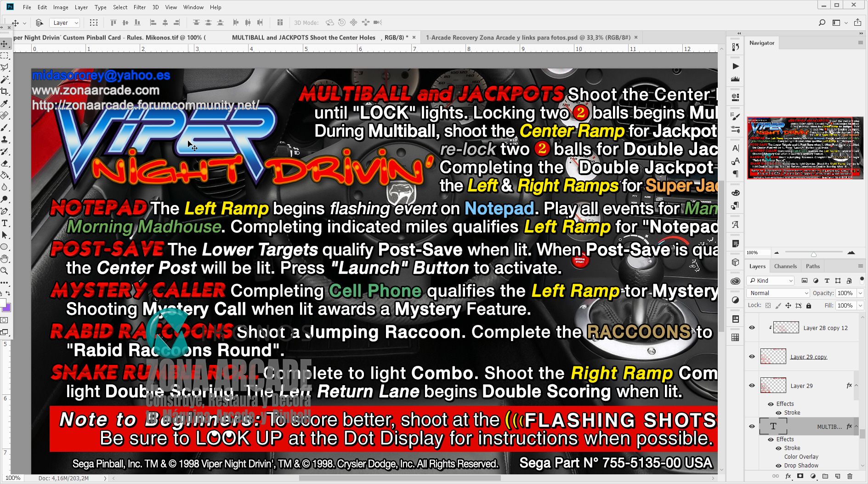Screen dimensions: 868x484
Task: Select the Hand tool
Action: [5, 259]
